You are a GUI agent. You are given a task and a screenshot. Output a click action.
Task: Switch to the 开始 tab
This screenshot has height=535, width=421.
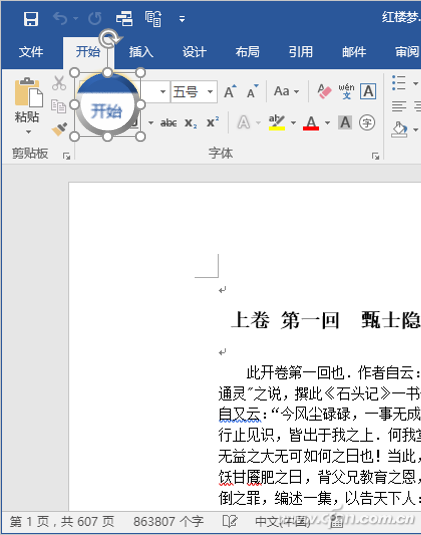tap(88, 52)
